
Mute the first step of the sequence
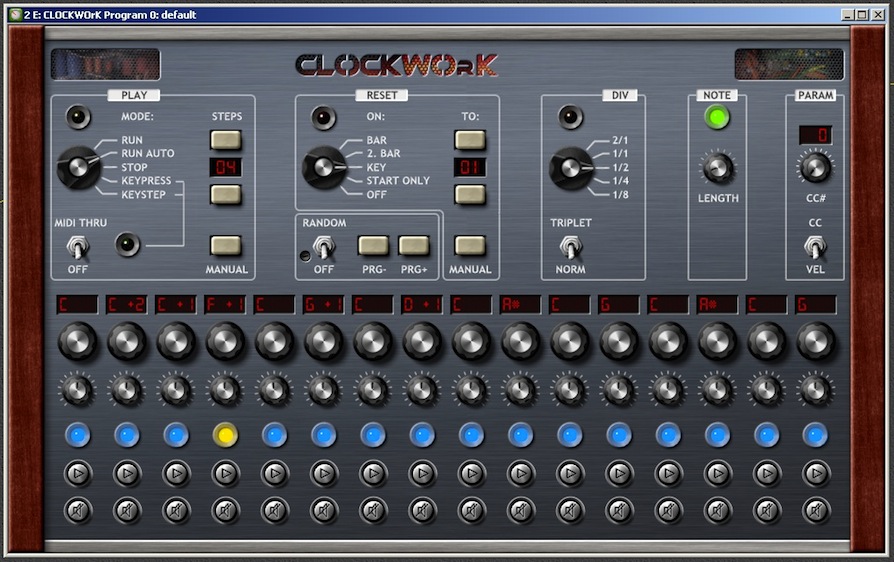coord(78,511)
